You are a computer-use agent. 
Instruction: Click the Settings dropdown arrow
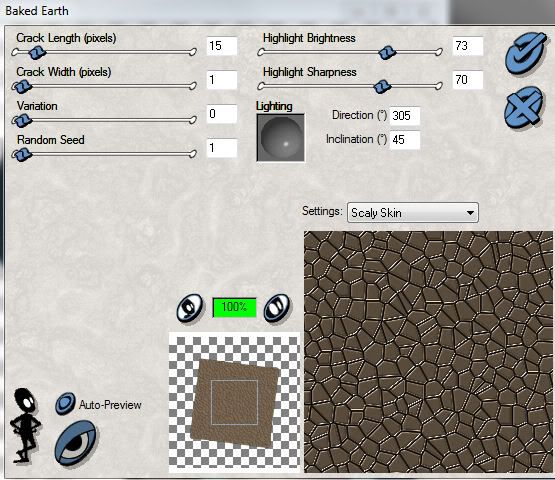click(x=470, y=213)
